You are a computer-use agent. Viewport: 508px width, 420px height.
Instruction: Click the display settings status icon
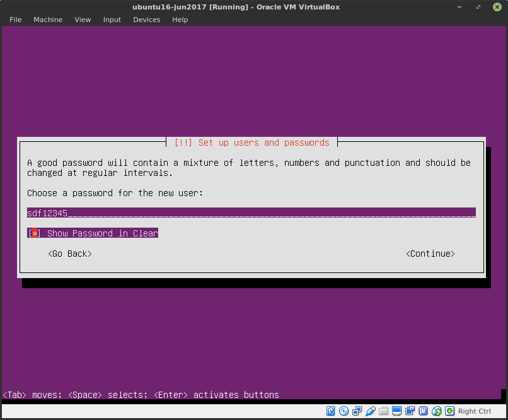[397, 411]
